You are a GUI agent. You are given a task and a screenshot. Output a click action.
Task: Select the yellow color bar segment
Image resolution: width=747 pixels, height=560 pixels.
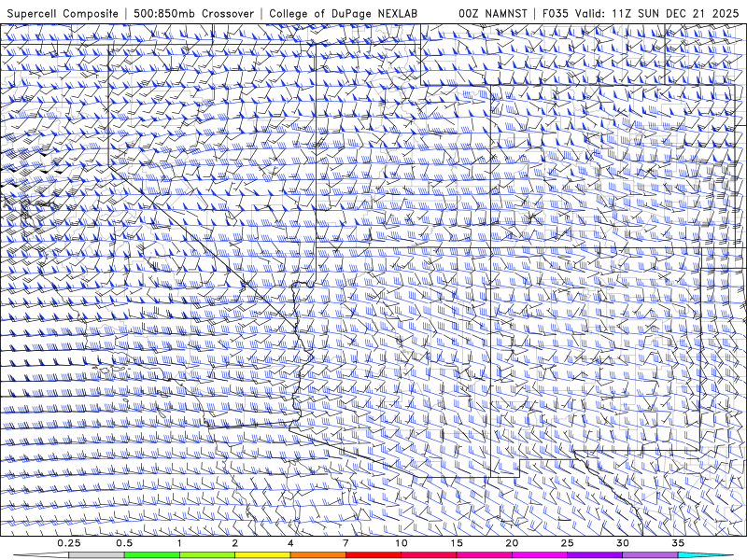[x=262, y=555]
